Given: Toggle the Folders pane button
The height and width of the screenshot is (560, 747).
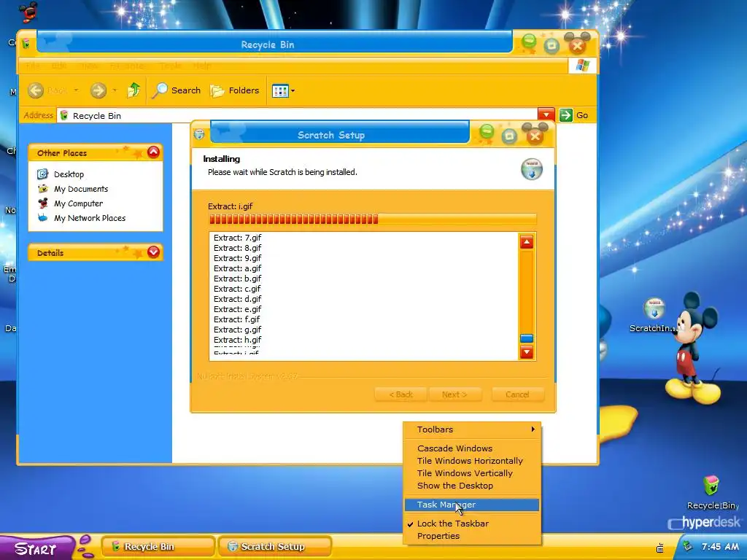Looking at the screenshot, I should pyautogui.click(x=235, y=90).
